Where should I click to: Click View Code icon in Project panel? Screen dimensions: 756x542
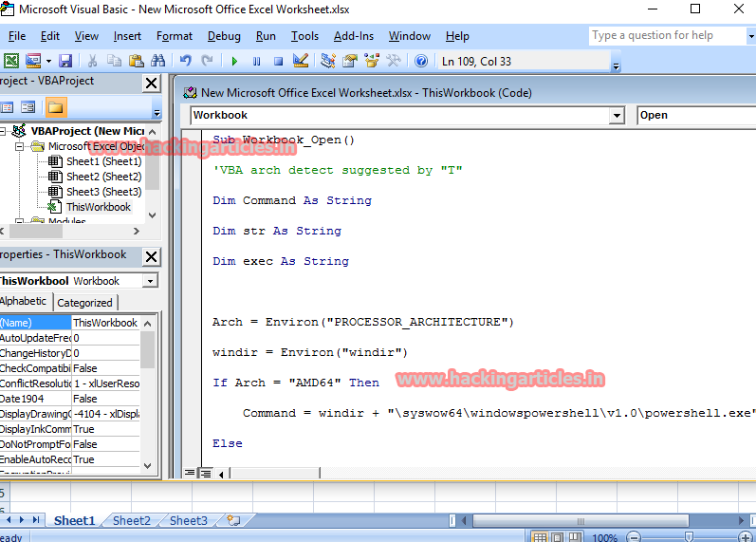coord(7,107)
